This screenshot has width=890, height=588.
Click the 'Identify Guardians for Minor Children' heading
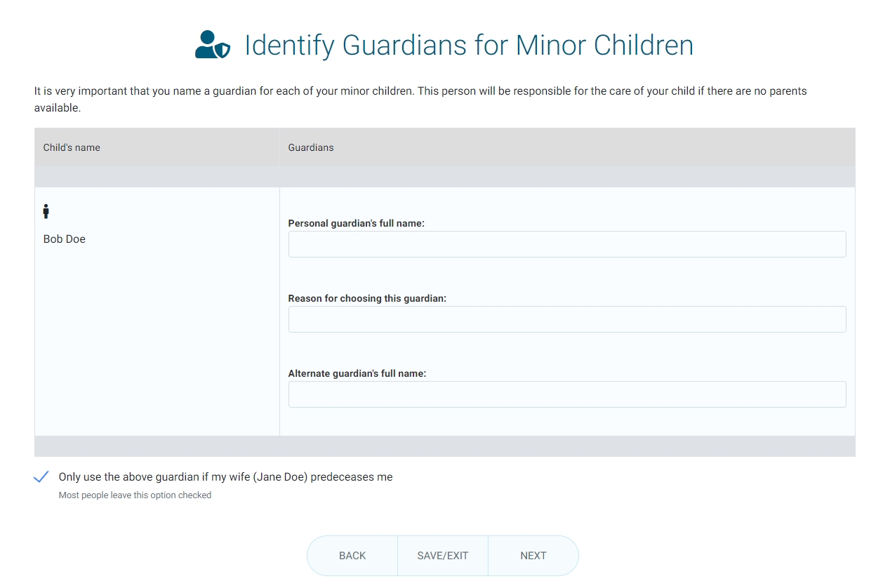click(x=468, y=46)
